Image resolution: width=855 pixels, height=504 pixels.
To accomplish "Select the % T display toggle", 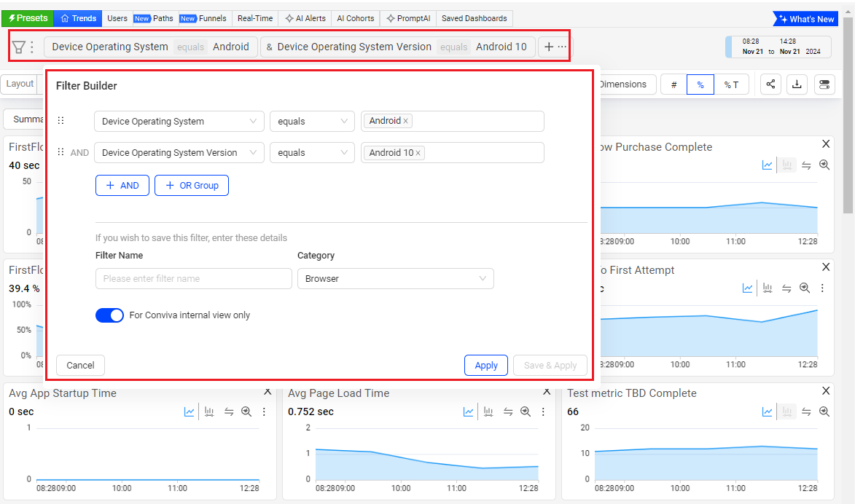I will [731, 84].
